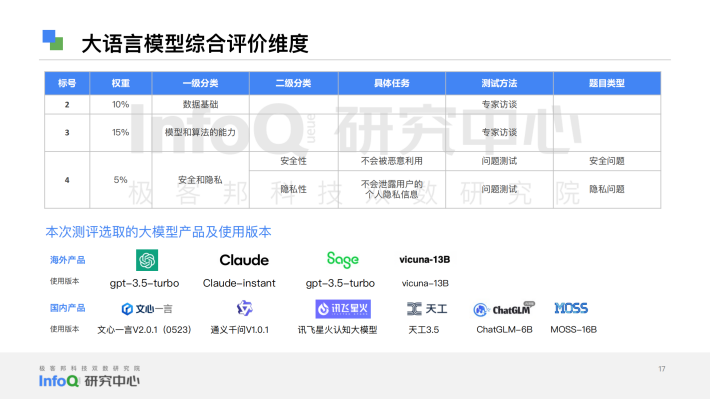Click the 讯飞星火 purple logo

343,309
